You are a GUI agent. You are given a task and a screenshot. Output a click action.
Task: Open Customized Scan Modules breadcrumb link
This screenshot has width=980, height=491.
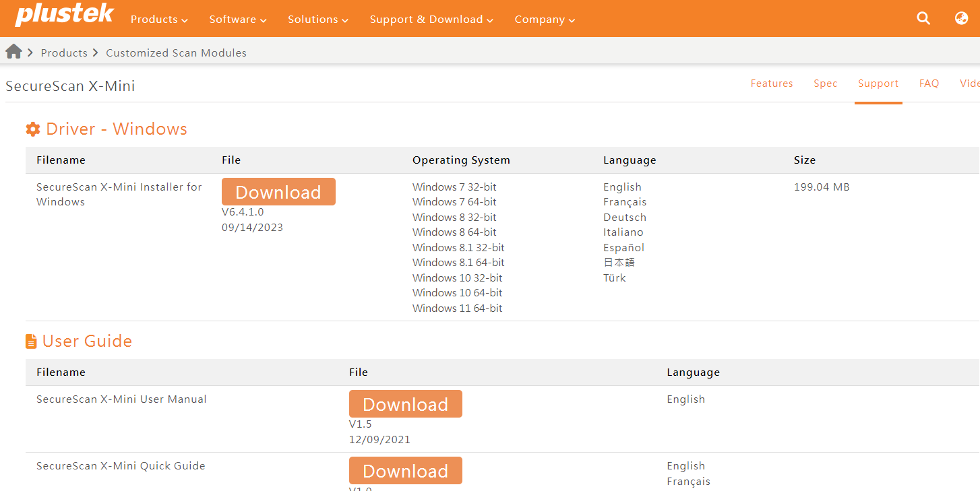(x=176, y=53)
